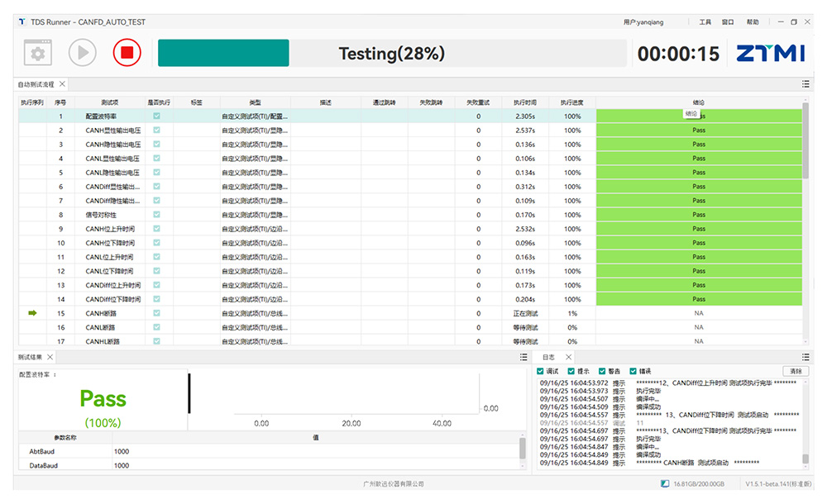Image resolution: width=827 pixels, height=504 pixels.
Task: Stop the running test with red button
Action: [x=127, y=53]
